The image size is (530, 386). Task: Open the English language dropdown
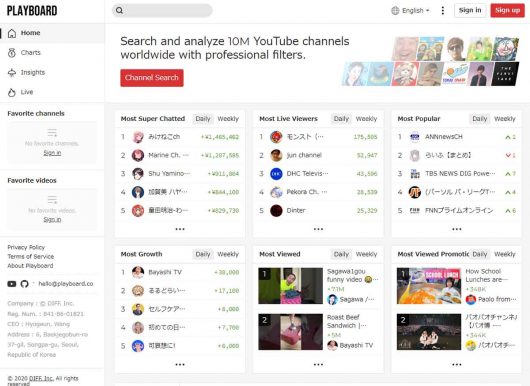(410, 10)
